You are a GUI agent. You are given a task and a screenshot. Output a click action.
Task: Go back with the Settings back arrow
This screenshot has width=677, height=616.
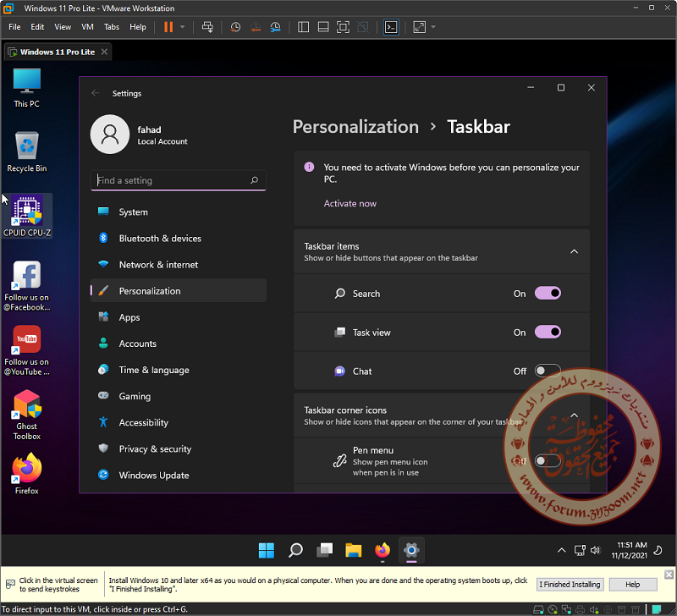pyautogui.click(x=96, y=93)
